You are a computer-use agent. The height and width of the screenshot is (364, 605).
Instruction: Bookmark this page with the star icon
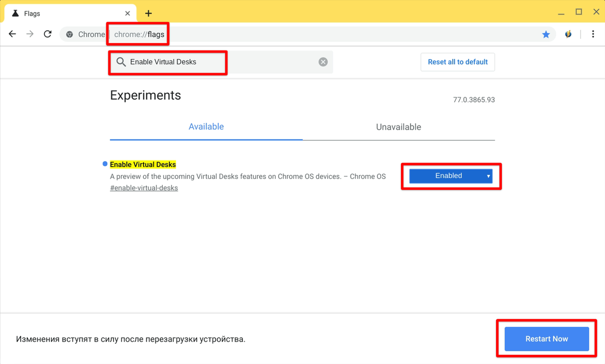(x=546, y=34)
